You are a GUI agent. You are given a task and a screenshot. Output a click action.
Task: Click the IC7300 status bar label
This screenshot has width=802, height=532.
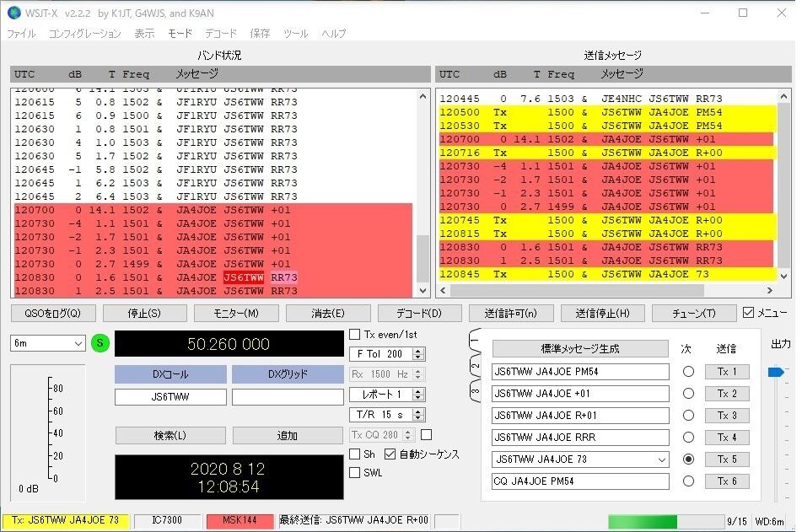167,520
